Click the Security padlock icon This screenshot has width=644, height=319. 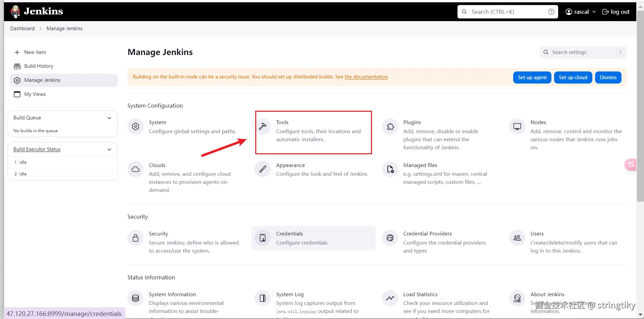(x=136, y=238)
